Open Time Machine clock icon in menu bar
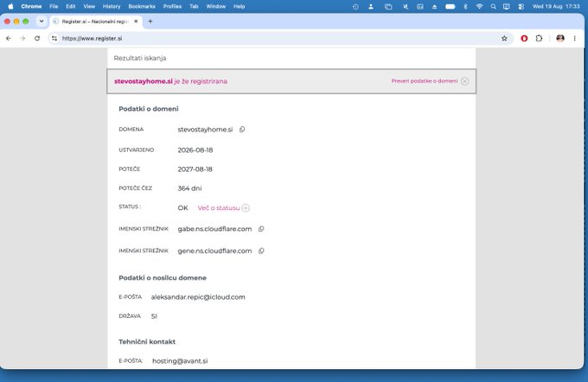Screen dimensions: 588x382 [x=355, y=6]
